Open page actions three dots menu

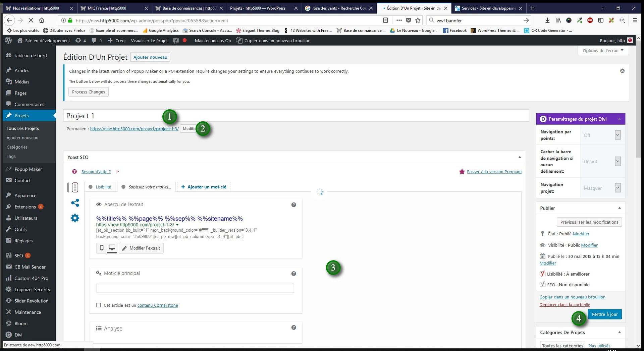(x=399, y=20)
